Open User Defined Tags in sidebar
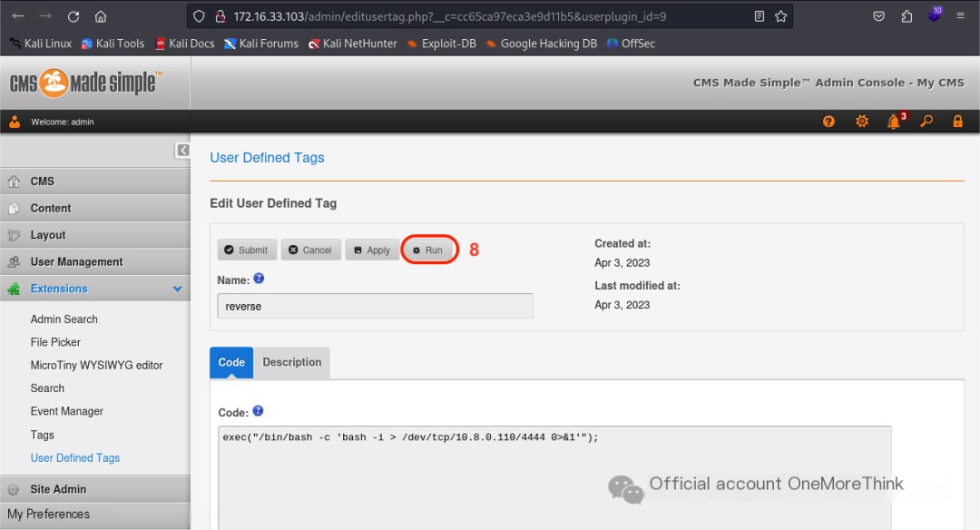This screenshot has width=980, height=530. [x=75, y=458]
